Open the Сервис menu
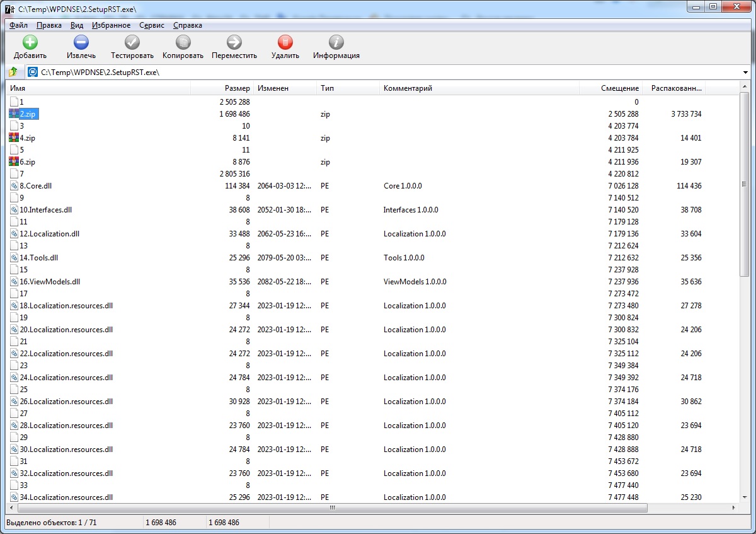The width and height of the screenshot is (756, 534). pos(151,25)
